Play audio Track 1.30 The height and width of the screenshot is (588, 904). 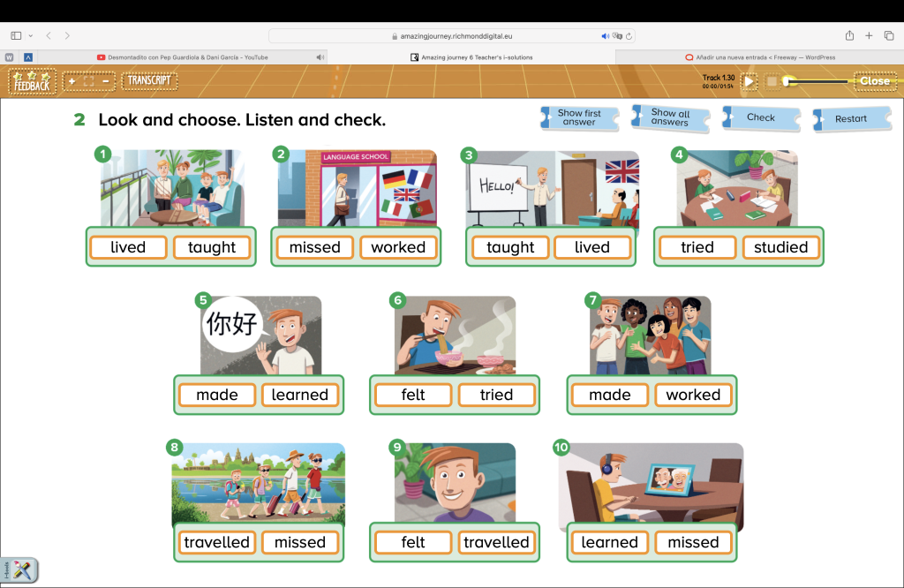pyautogui.click(x=749, y=81)
